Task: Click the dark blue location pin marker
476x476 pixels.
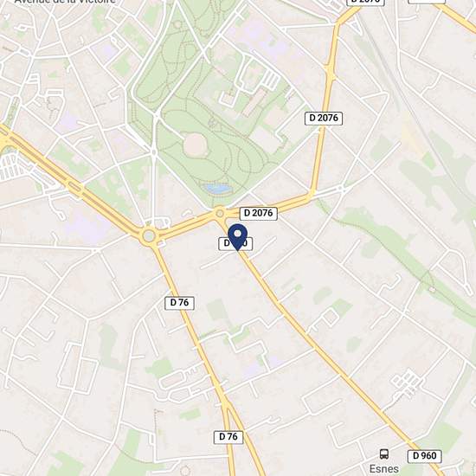Action: 237,237
